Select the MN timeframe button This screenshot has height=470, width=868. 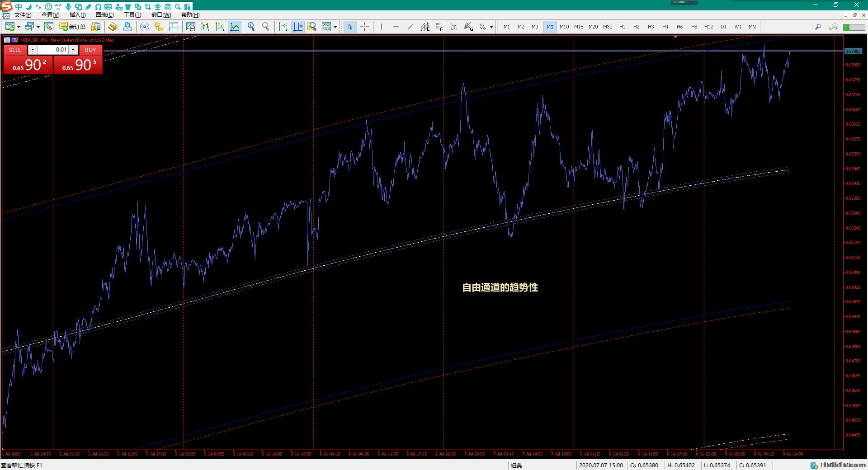click(752, 27)
